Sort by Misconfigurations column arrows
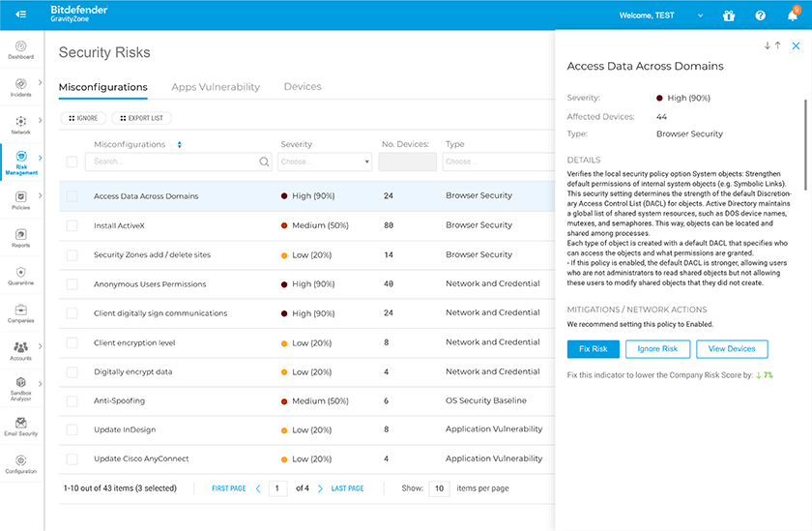This screenshot has height=531, width=812. point(179,144)
